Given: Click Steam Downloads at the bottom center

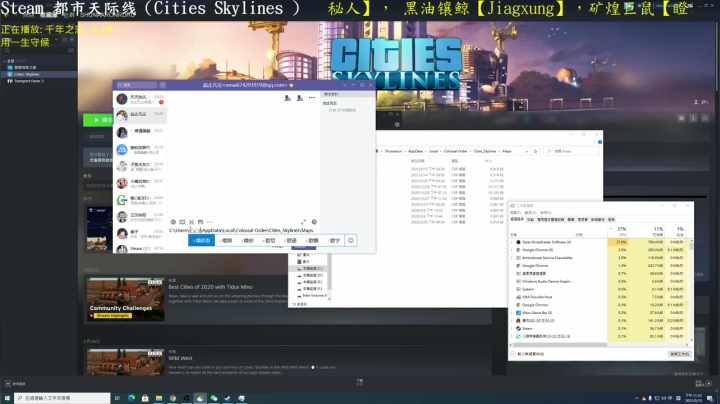Looking at the screenshot, I should pyautogui.click(x=360, y=382).
